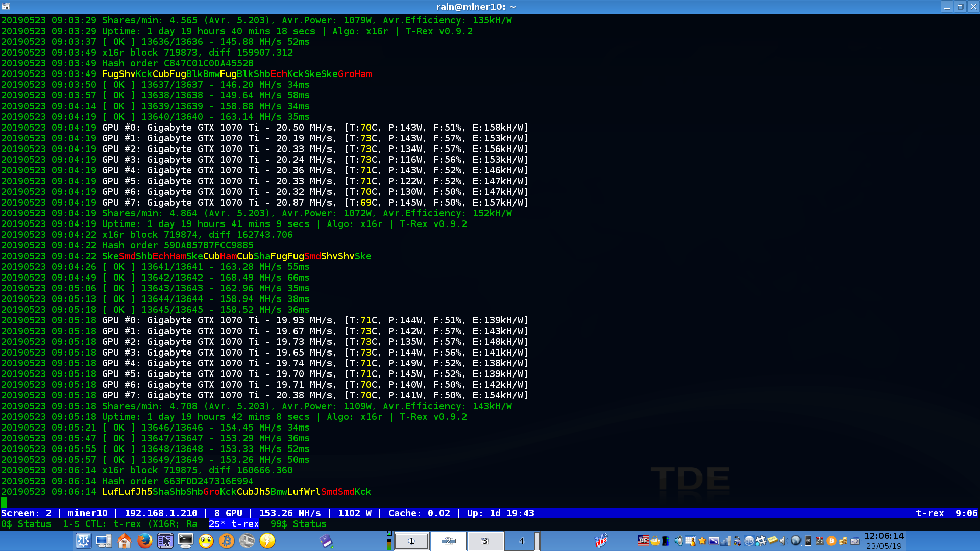Click '1102 W' in the blue status bar
The image size is (980, 551).
tap(355, 513)
